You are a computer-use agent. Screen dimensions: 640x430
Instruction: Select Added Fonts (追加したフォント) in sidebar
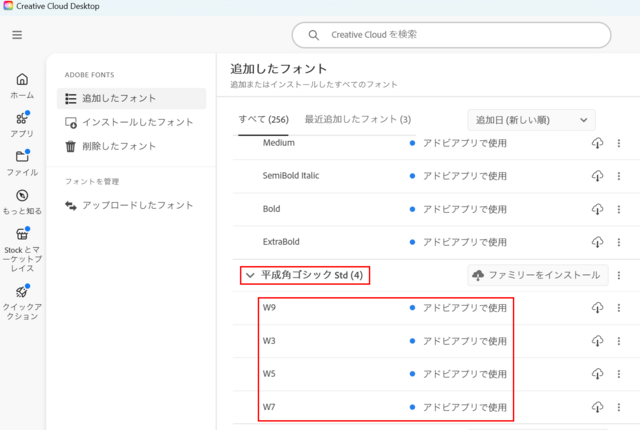pos(131,98)
